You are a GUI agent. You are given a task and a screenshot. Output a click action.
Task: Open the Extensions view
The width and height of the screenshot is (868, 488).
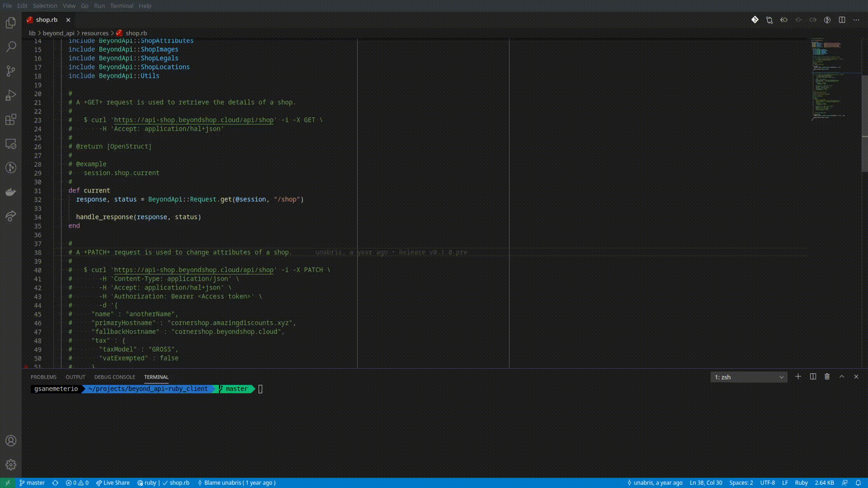click(11, 119)
